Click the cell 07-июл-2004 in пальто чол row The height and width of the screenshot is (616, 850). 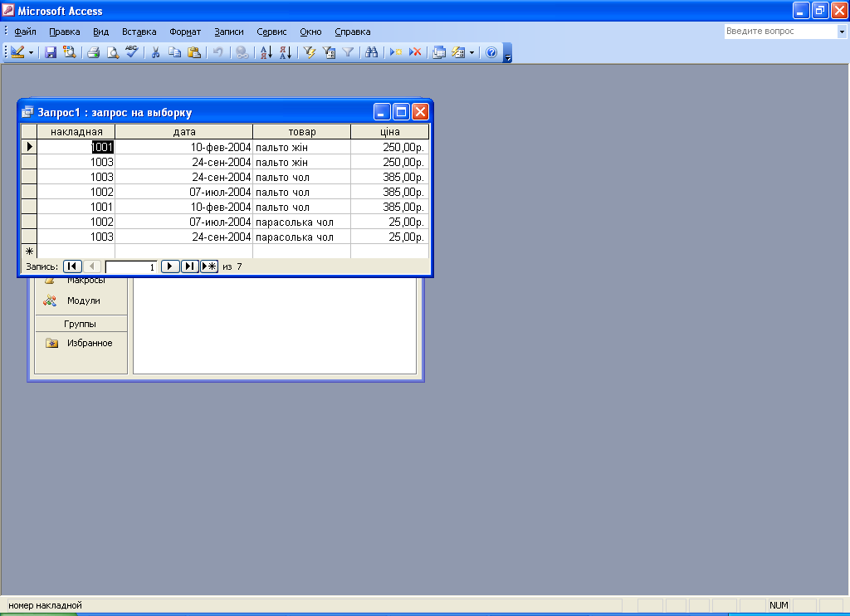tap(183, 192)
